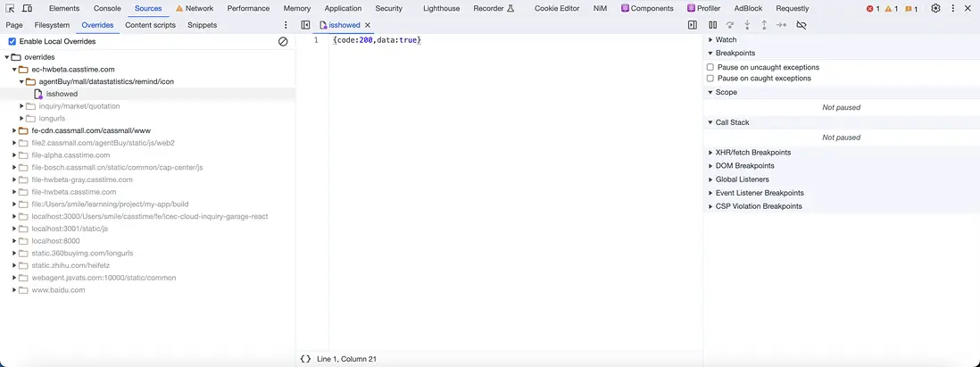
Task: Step over next function call
Action: (729, 25)
